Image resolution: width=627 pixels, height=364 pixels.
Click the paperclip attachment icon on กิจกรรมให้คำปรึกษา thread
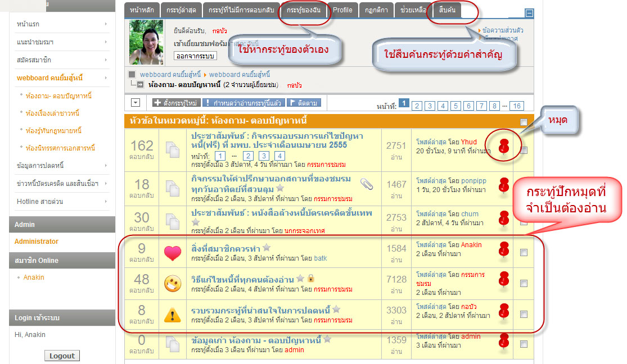tap(367, 184)
